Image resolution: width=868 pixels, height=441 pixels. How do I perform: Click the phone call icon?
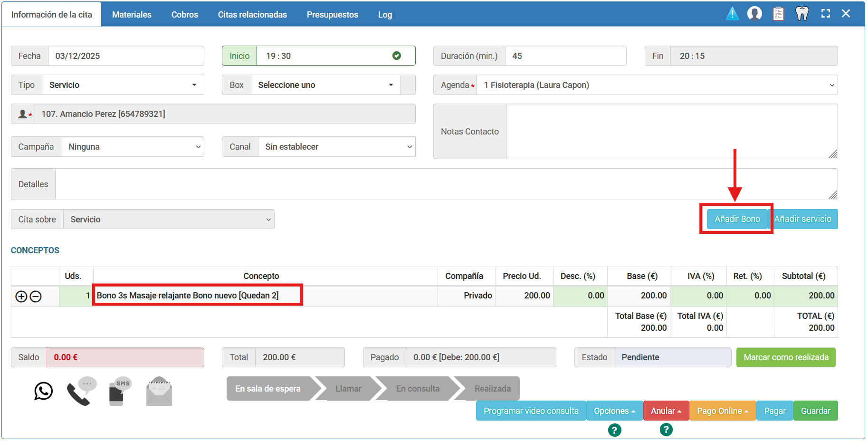[x=81, y=391]
